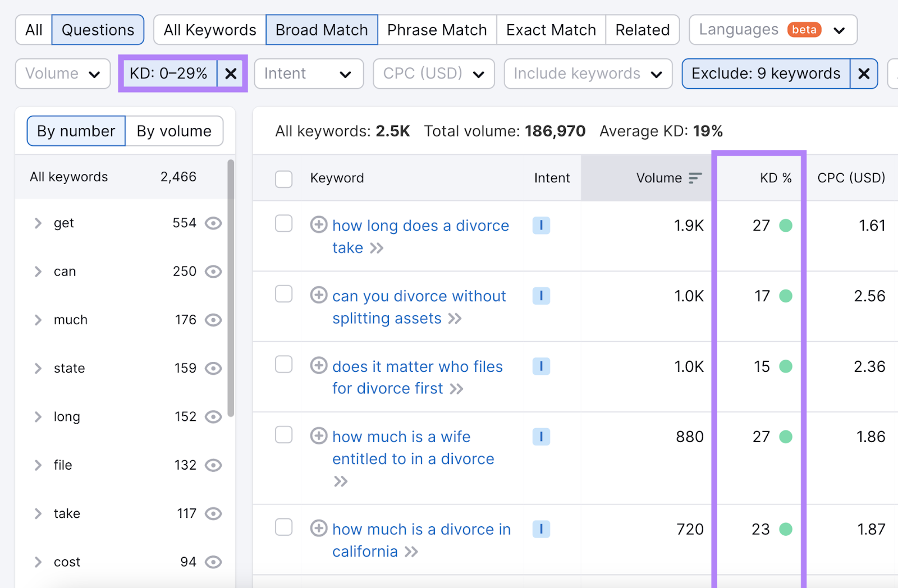Remove the KD: 0–29% filter

tap(231, 73)
